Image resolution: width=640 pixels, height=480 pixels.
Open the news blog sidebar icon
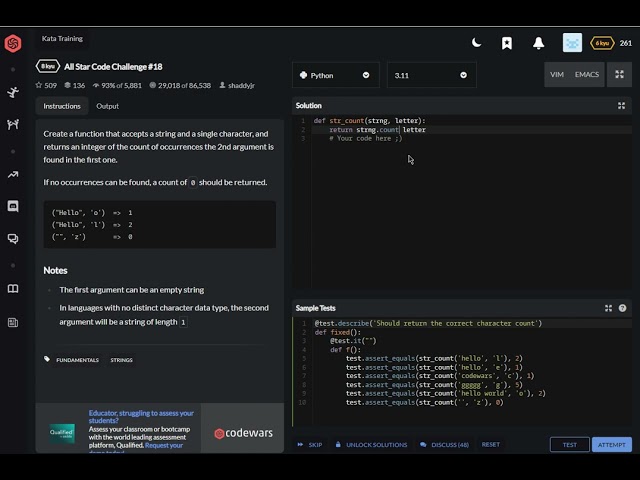point(13,322)
